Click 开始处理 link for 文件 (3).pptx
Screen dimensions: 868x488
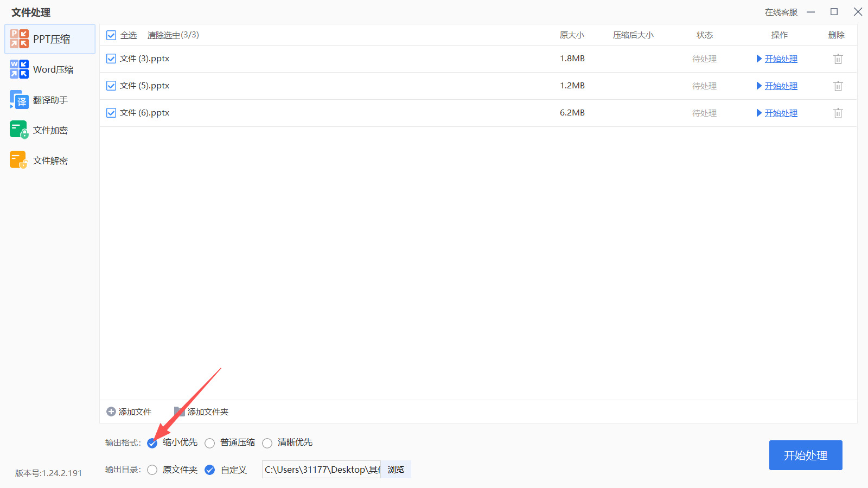pos(781,59)
